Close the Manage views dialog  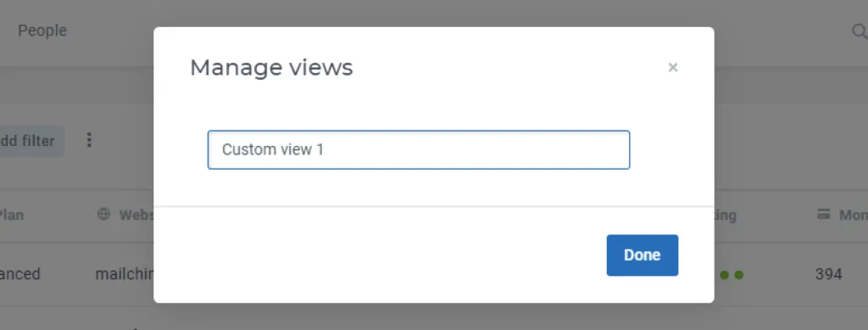(x=672, y=68)
